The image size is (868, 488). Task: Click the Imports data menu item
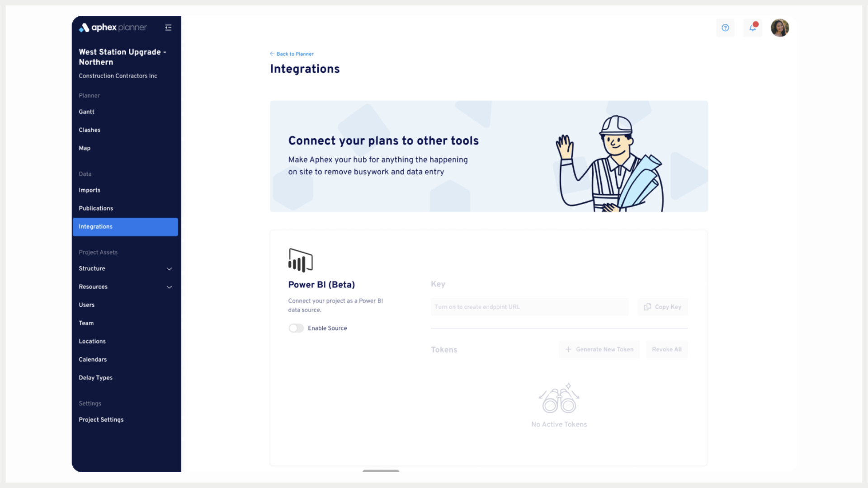90,190
